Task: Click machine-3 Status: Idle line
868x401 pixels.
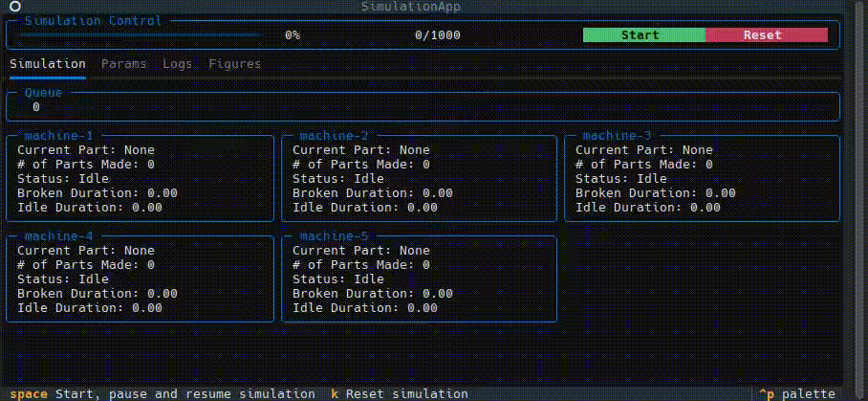Action: click(621, 179)
